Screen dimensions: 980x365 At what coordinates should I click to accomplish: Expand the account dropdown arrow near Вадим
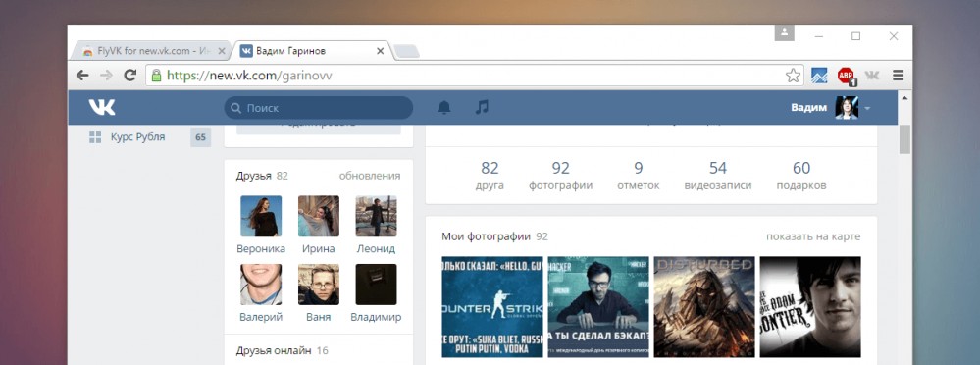(867, 108)
